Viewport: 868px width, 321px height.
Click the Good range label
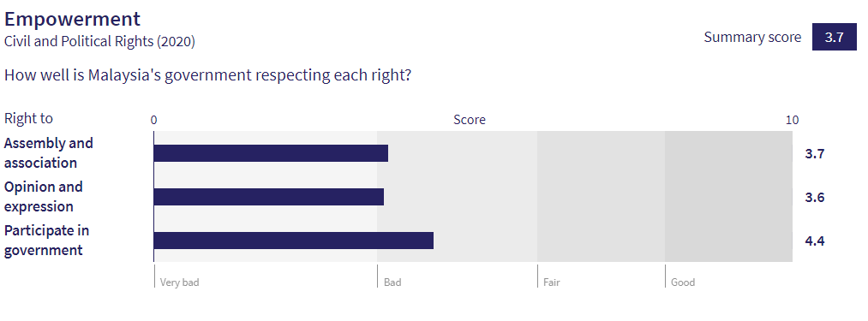click(x=683, y=282)
